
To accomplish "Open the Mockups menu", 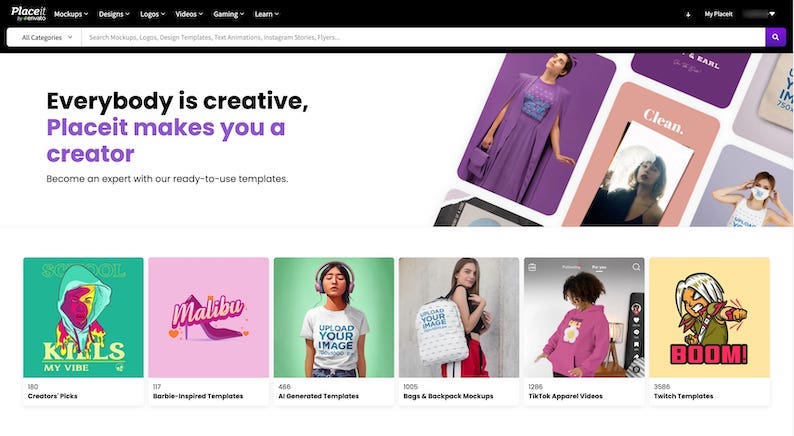I will (x=71, y=14).
